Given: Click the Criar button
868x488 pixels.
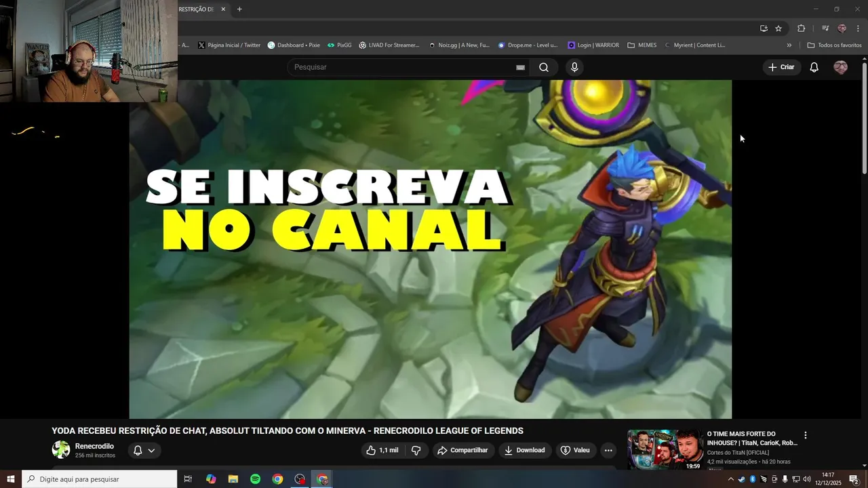Looking at the screenshot, I should [x=781, y=67].
